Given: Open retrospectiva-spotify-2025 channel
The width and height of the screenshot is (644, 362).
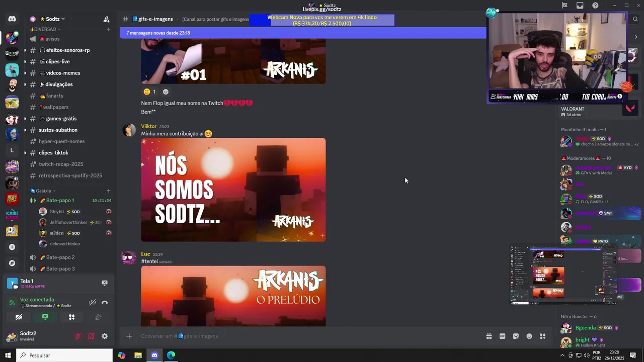Looking at the screenshot, I should [70, 175].
